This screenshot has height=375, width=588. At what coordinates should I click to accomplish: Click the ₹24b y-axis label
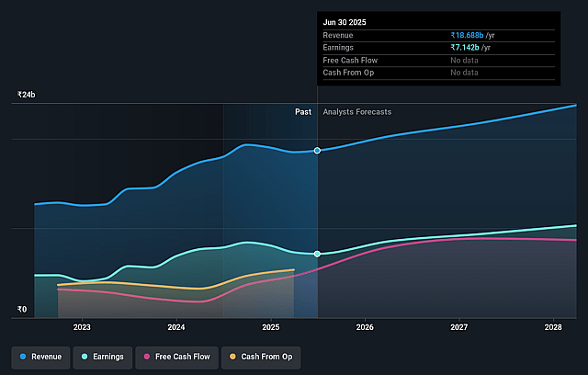27,95
